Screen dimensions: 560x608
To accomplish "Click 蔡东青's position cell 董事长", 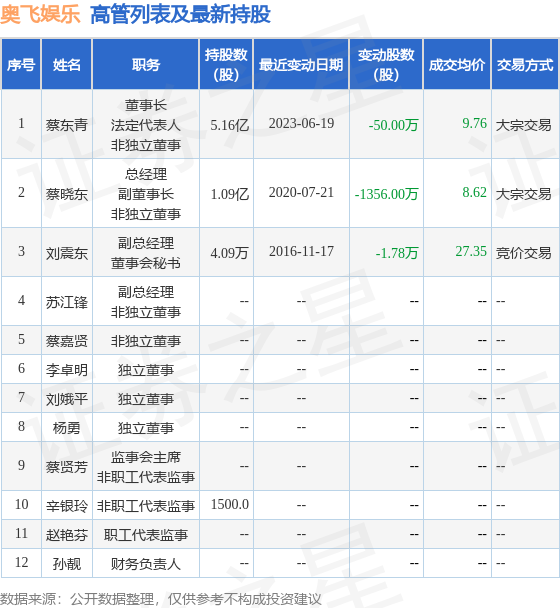I will coord(146,105).
